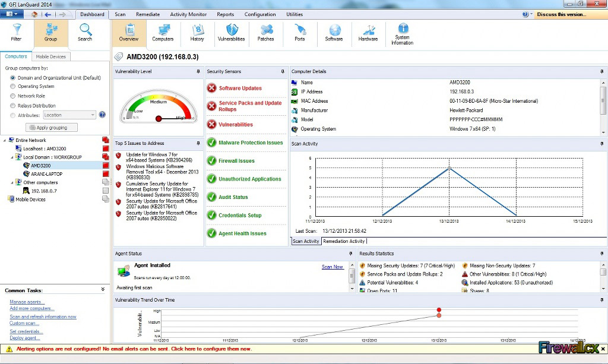Viewport: 608px width, 364px height.
Task: Open the Custom scan link
Action: pyautogui.click(x=24, y=323)
